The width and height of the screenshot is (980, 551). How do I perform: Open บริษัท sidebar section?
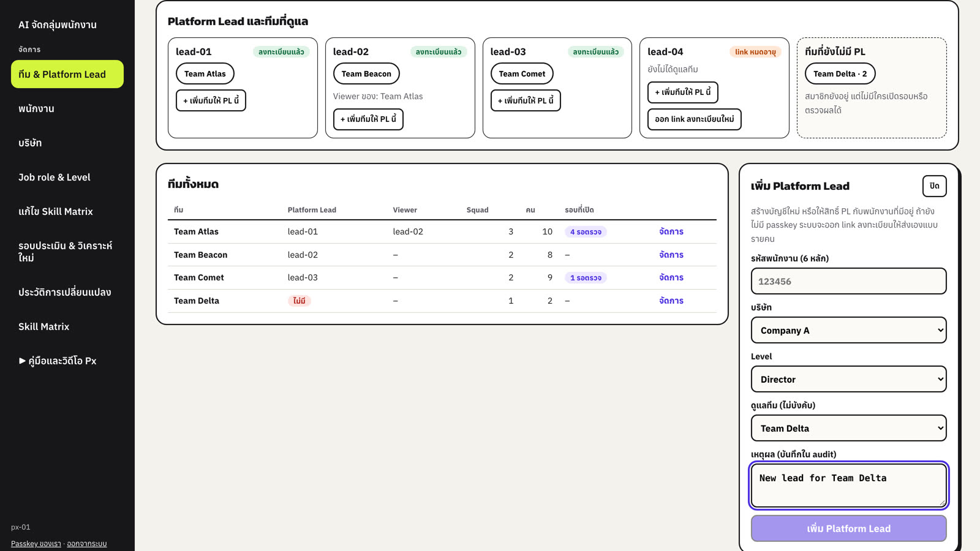[67, 143]
